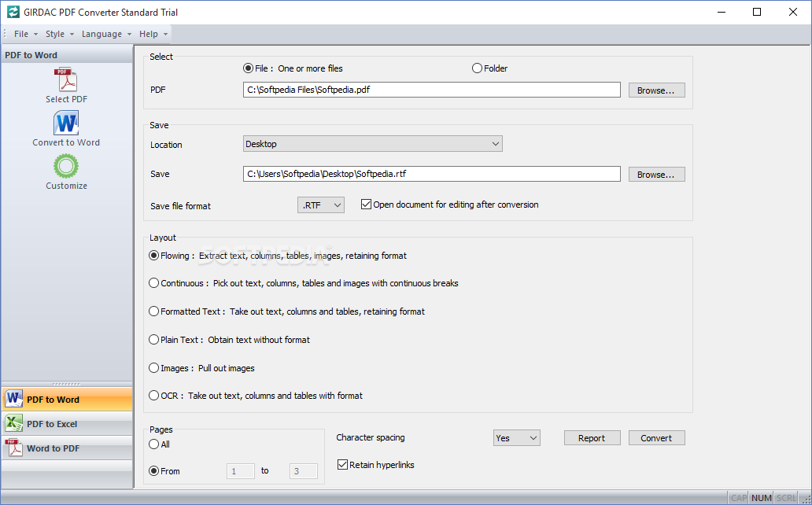Click the PDF to Word panel header
Viewport: 812px width, 505px height.
point(67,55)
